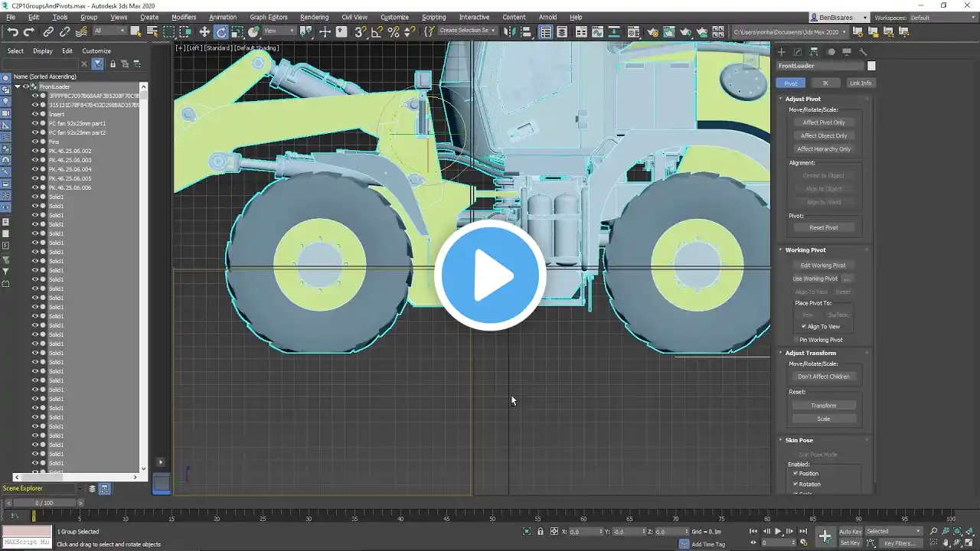Collapse the Adjust Pivot rollout

pyautogui.click(x=781, y=99)
